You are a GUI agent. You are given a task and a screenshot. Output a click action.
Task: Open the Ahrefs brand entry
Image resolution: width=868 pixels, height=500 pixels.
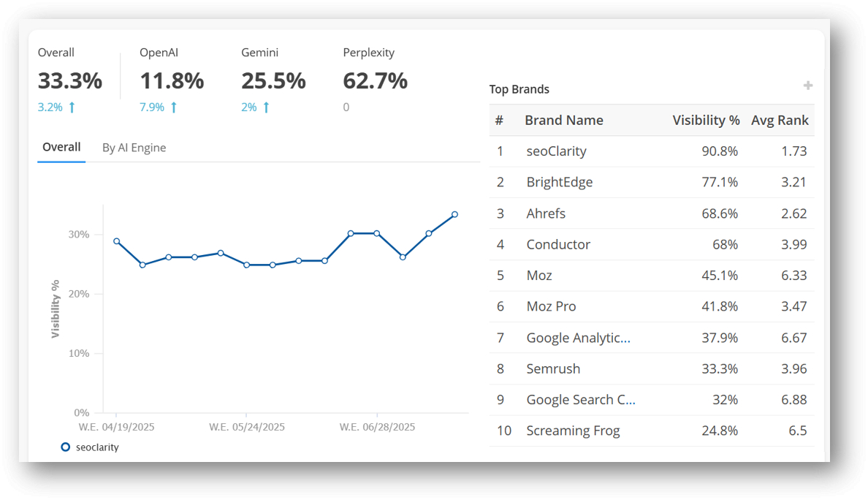[546, 213]
